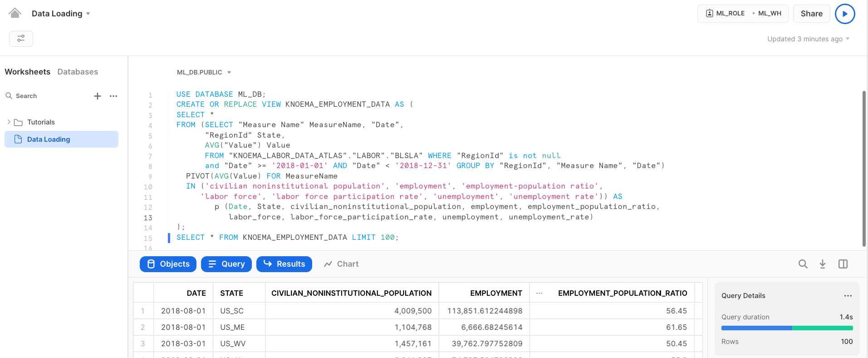Image resolution: width=868 pixels, height=358 pixels.
Task: Toggle the Results panel button
Action: tap(284, 264)
